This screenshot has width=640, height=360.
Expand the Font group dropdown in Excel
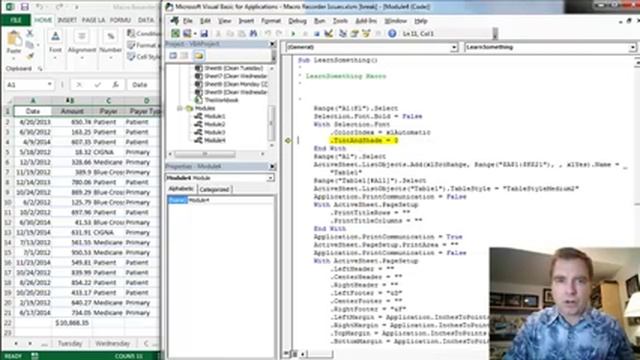55,58
